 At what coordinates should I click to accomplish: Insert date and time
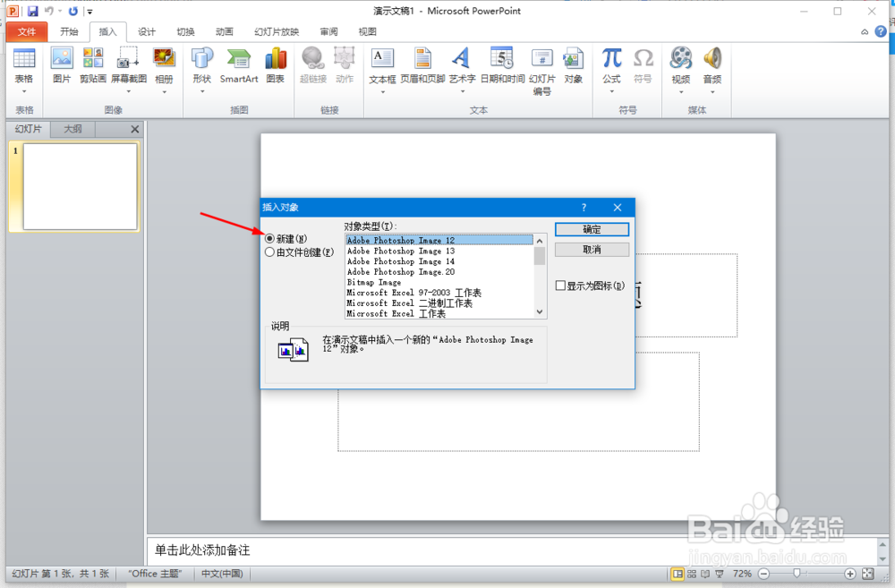click(x=502, y=65)
